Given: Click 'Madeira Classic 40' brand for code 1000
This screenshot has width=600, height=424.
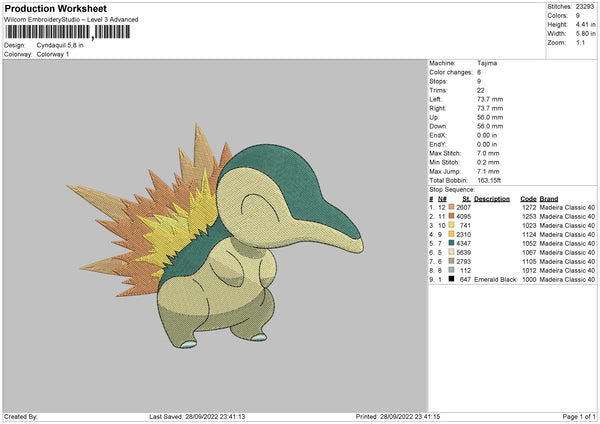Looking at the screenshot, I should coord(567,279).
